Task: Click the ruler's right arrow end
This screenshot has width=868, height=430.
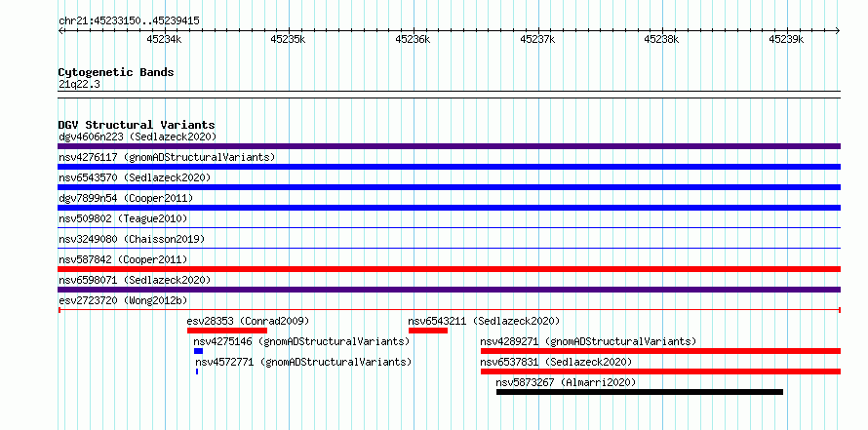Action: tap(838, 31)
